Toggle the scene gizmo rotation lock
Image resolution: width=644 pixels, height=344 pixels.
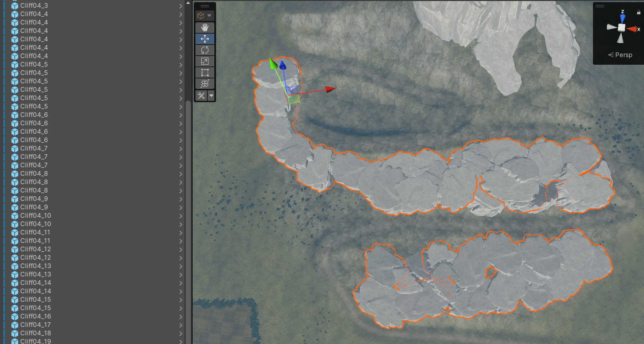coord(638,12)
